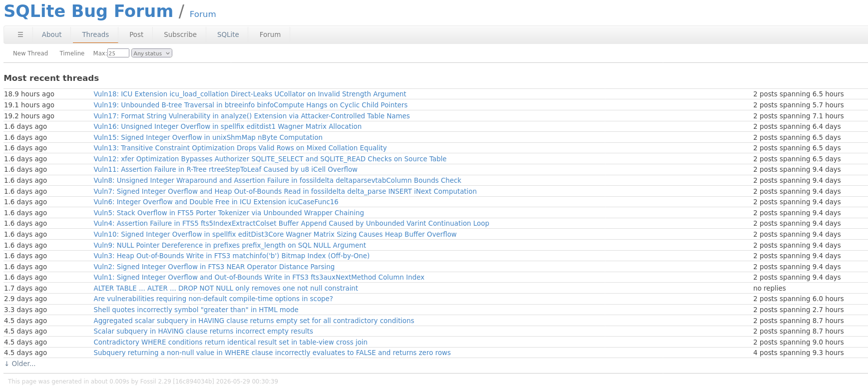Viewport: 868px width, 391px height.
Task: Click '2 posts spanning 7.1 hours' text
Action: pos(799,116)
